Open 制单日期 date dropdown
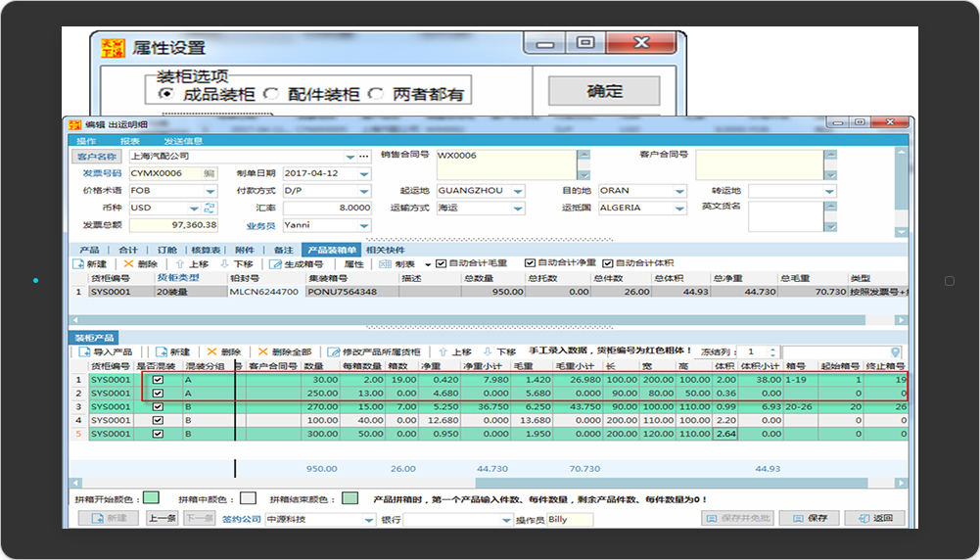980x560 pixels. (x=364, y=173)
